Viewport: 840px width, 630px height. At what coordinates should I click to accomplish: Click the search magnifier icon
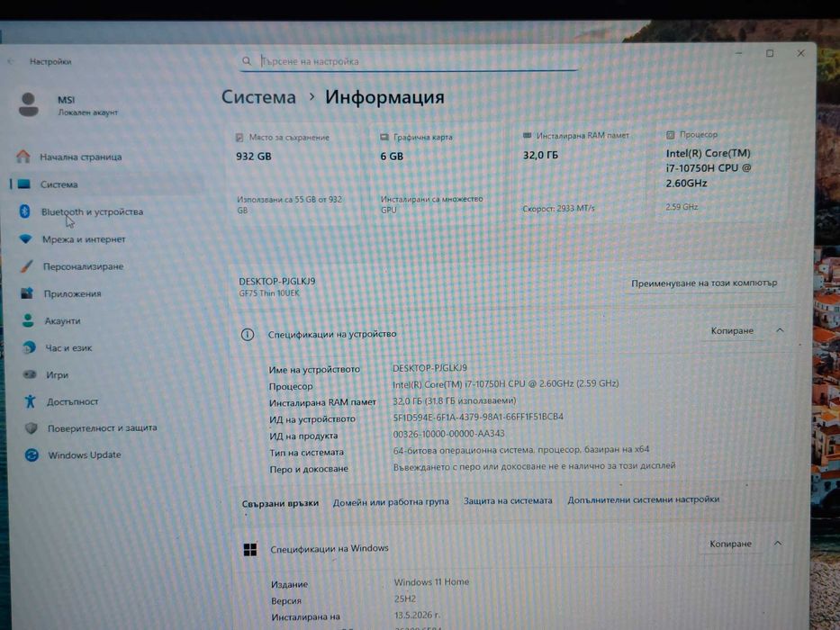[x=247, y=61]
